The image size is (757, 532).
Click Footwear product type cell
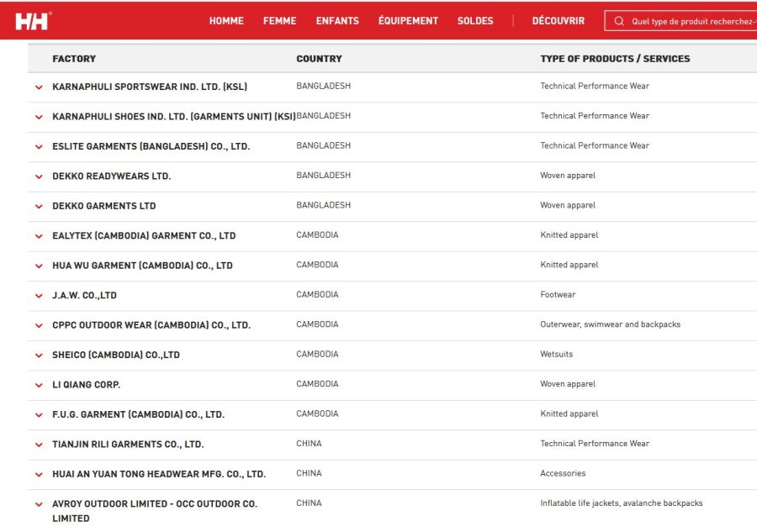(558, 295)
